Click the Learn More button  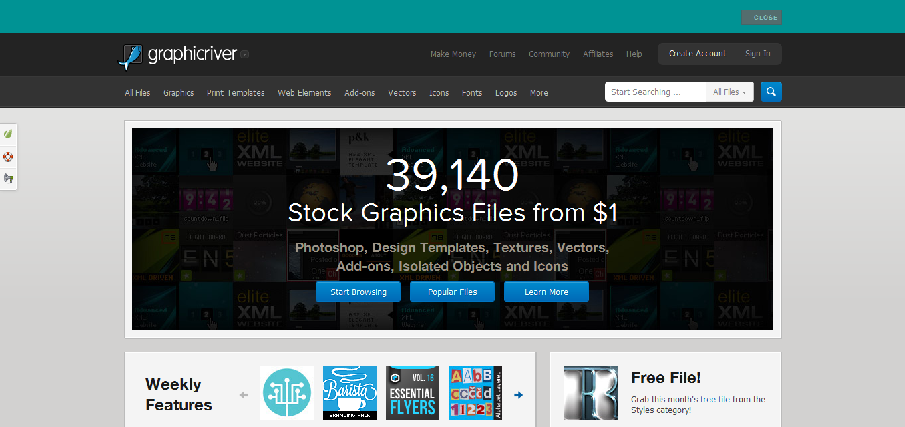coord(546,292)
